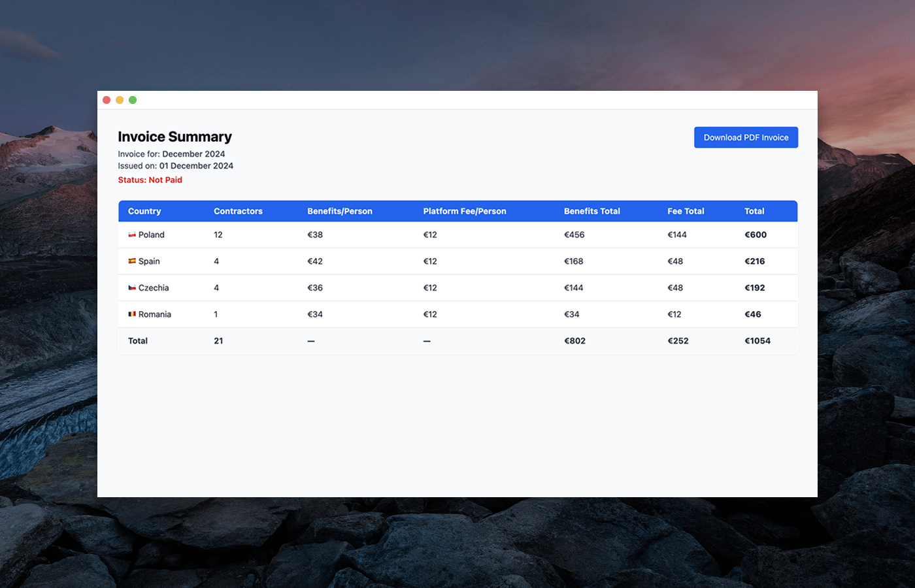Select the Czechia country name
The image size is (915, 588).
[x=154, y=287]
